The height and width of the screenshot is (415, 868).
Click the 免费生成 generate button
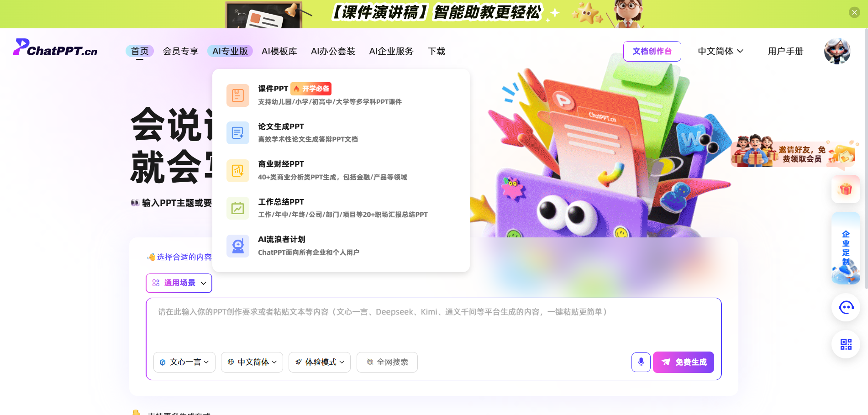coord(684,362)
